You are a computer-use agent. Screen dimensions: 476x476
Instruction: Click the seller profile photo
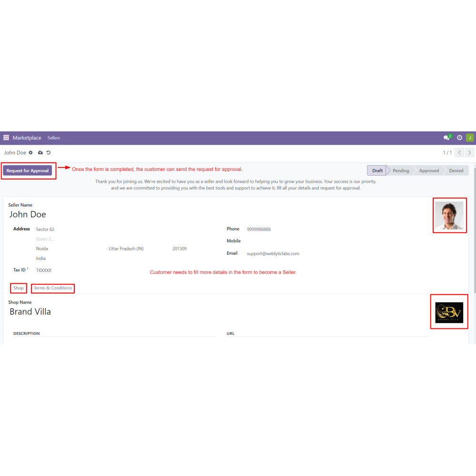[x=449, y=216]
